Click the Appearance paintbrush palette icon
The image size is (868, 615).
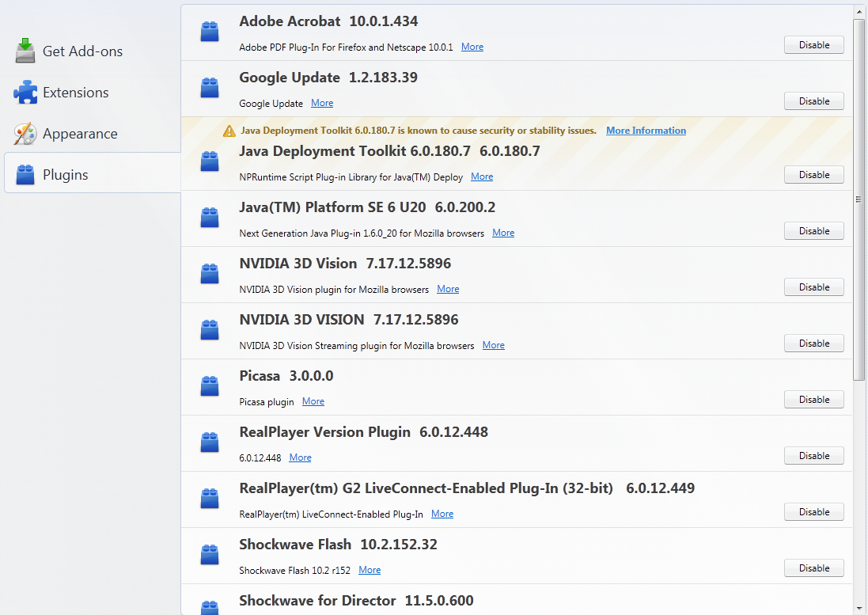click(25, 134)
